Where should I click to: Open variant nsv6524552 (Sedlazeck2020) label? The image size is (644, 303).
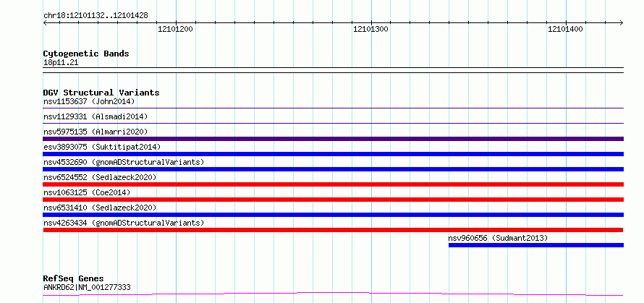[x=100, y=177]
